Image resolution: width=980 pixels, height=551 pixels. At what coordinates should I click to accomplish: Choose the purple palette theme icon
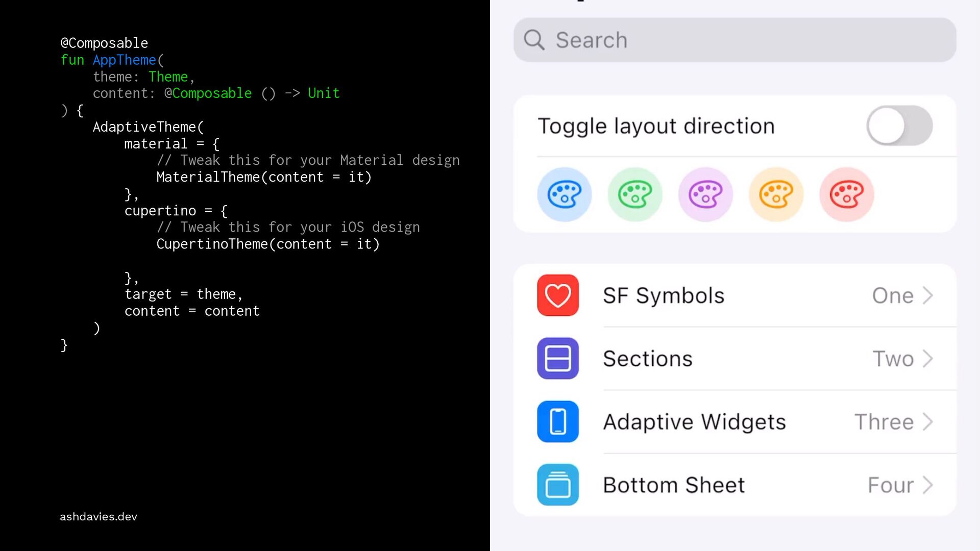(x=705, y=194)
